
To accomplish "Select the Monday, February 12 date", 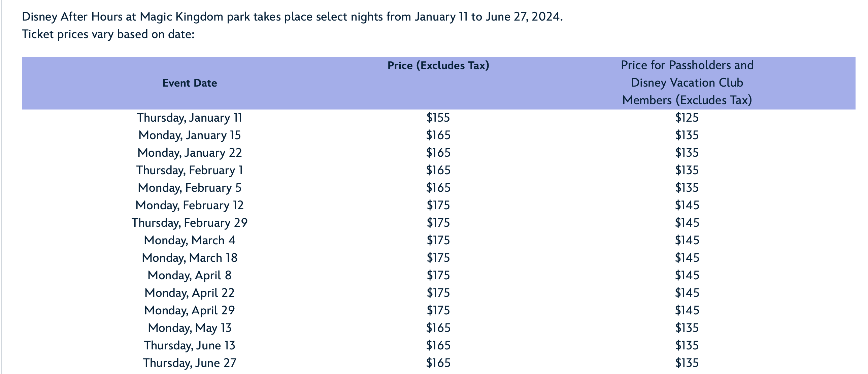I will pyautogui.click(x=189, y=206).
